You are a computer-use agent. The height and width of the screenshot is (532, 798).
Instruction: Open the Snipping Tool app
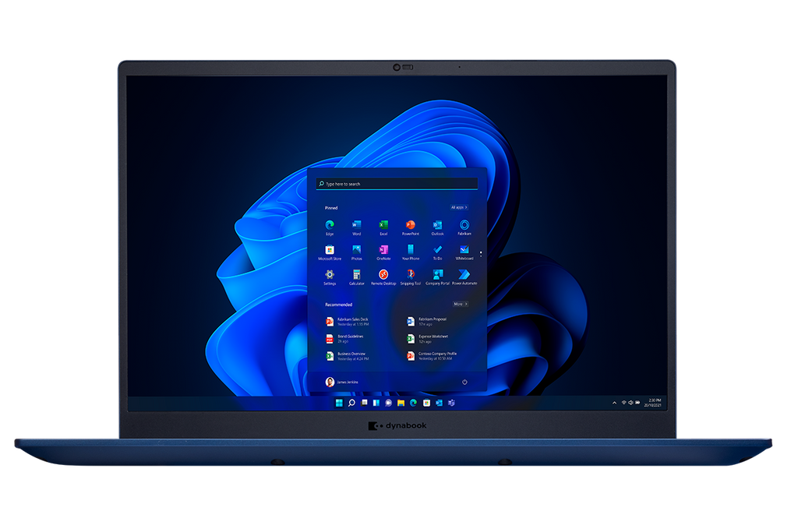point(410,275)
